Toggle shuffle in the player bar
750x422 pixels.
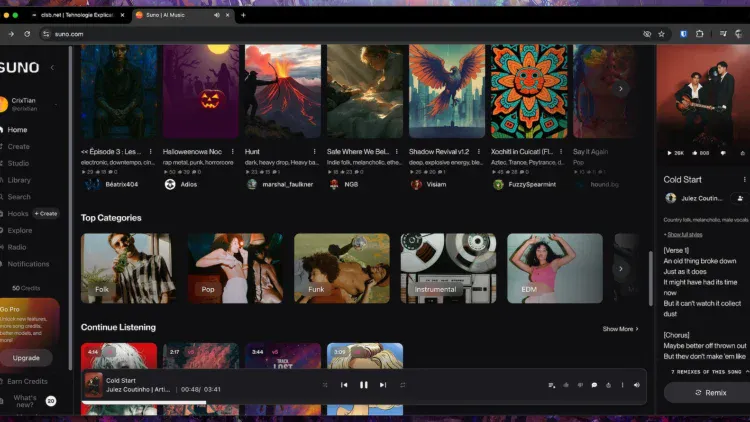pyautogui.click(x=325, y=384)
